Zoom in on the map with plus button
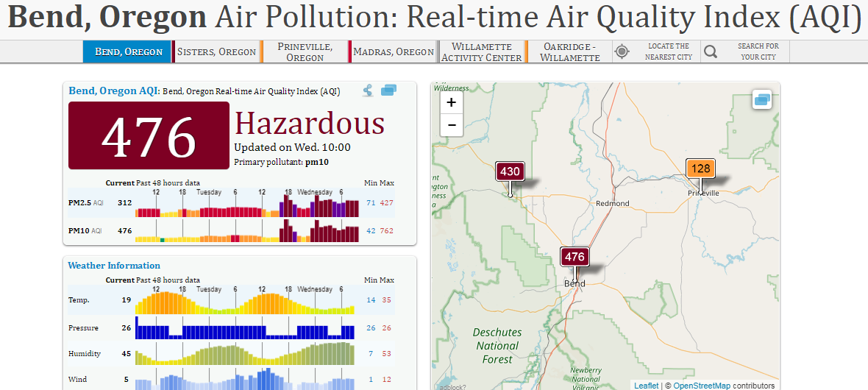 [451, 102]
